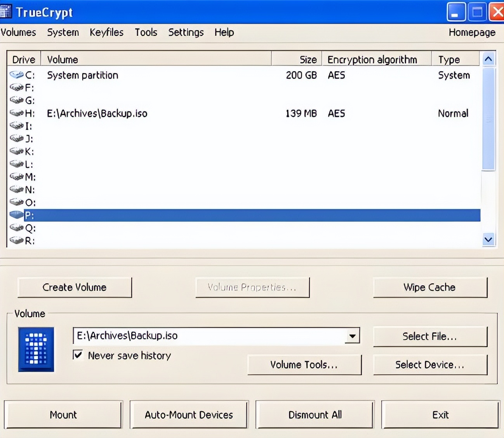Toggle the Never save history checkbox
Image resolution: width=504 pixels, height=438 pixels.
(78, 355)
